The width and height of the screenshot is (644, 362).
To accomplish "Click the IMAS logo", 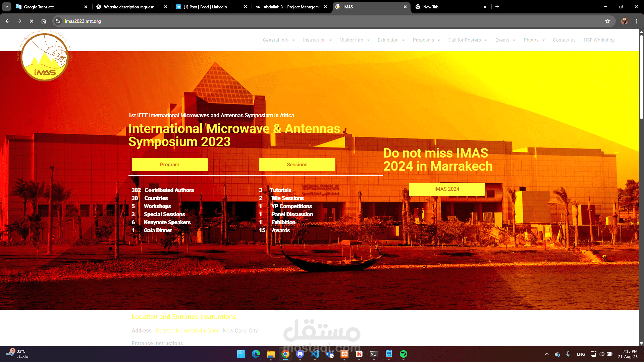I will tap(45, 56).
